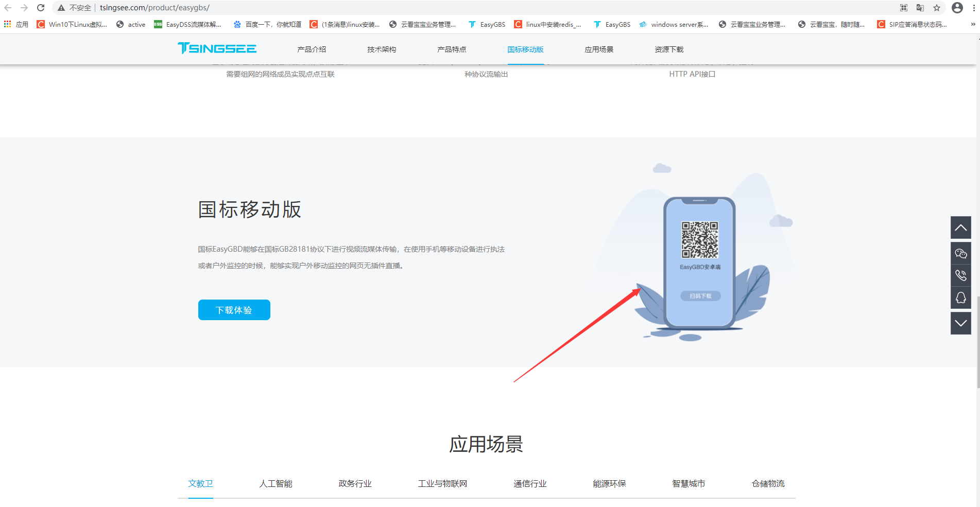The height and width of the screenshot is (507, 980).
Task: Open the 应用 apps shortcut in bookmarks bar
Action: [x=16, y=24]
